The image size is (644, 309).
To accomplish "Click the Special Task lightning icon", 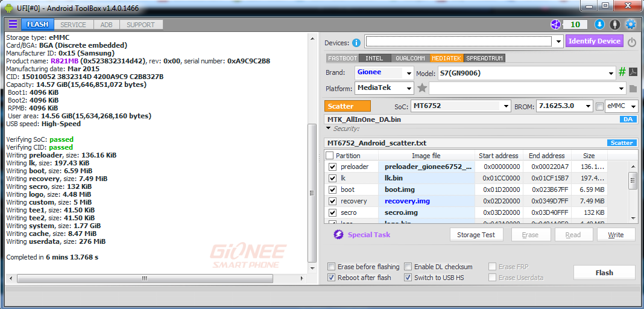I will pyautogui.click(x=338, y=235).
